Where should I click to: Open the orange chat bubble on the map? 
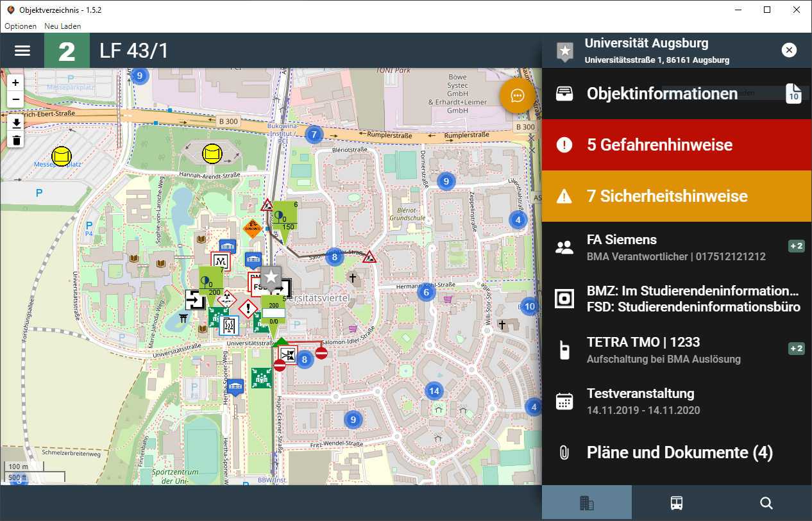(x=518, y=95)
